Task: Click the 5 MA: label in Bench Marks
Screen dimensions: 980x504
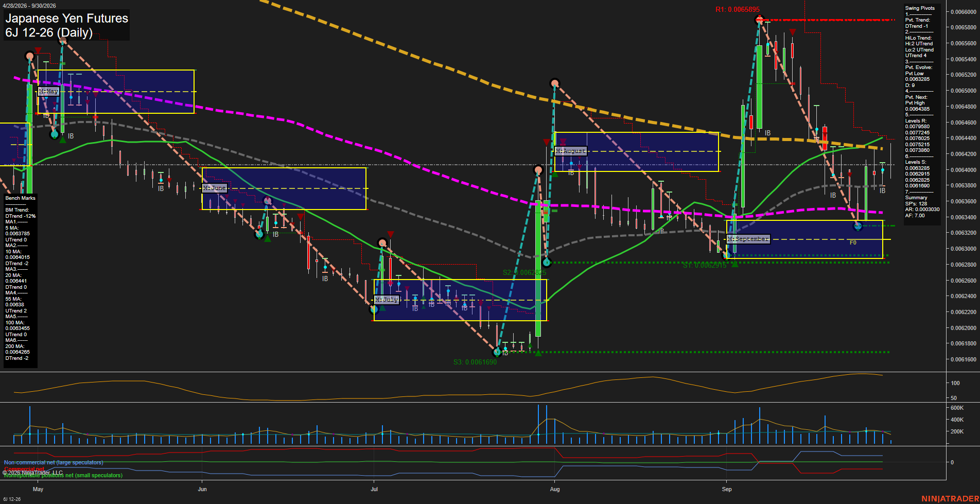Action: [x=12, y=228]
